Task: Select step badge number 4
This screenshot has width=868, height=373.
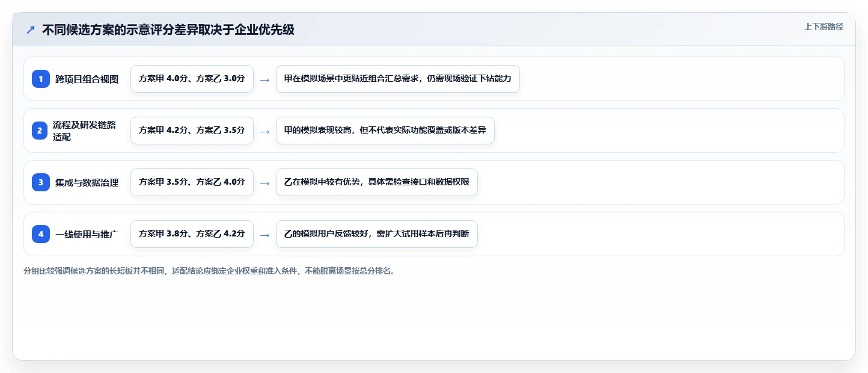Action: 41,234
